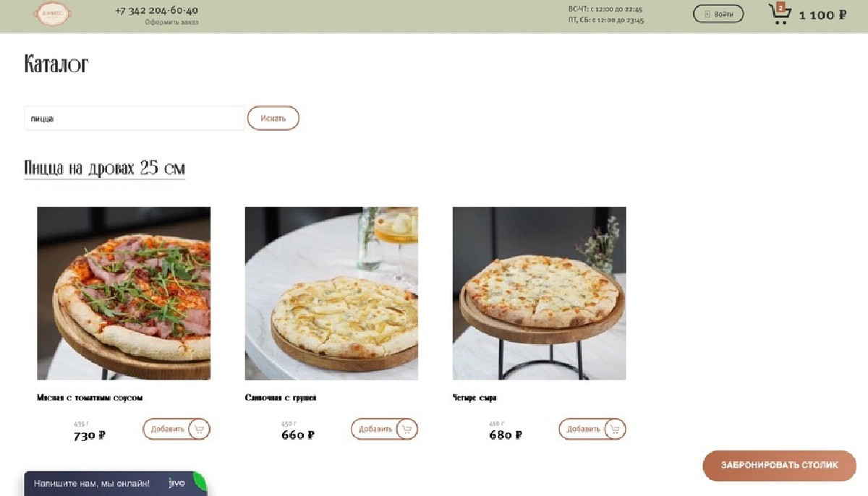868x496 pixels.
Task: Add Сливочная с грушей pizza to cart
Action: point(375,429)
